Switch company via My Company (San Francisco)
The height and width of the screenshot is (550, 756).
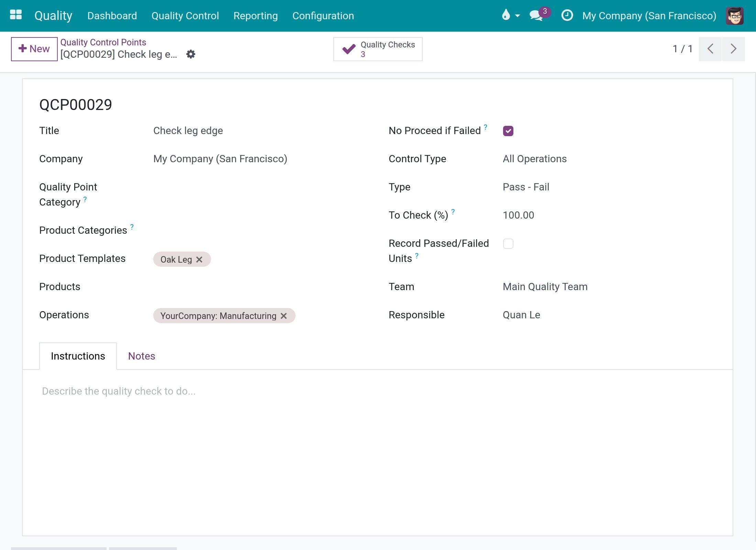[x=649, y=15]
